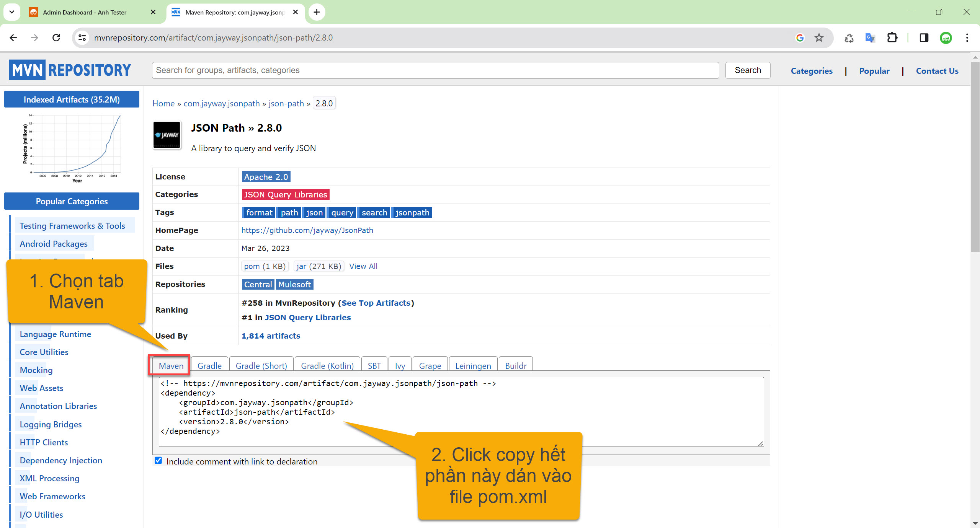Click the MVN Repository logo

[x=70, y=70]
